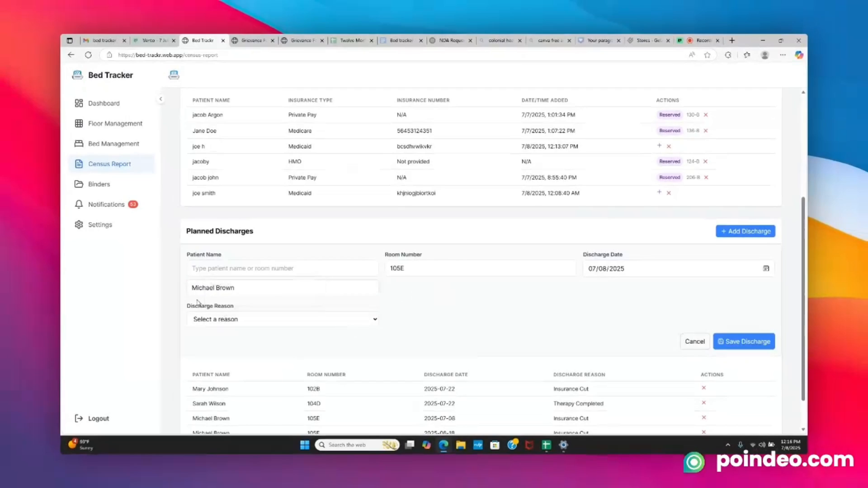Viewport: 868px width, 488px height.
Task: Click Save Discharge to confirm
Action: [x=744, y=341]
